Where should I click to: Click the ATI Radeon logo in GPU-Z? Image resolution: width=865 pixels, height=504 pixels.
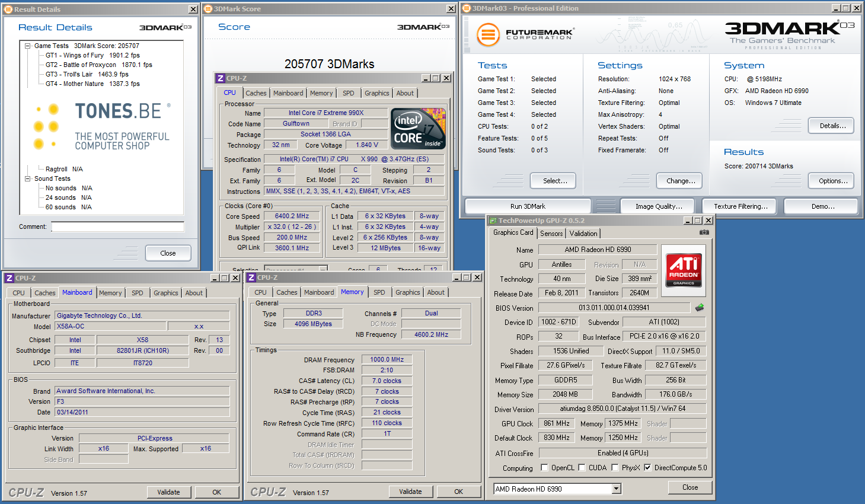click(683, 270)
